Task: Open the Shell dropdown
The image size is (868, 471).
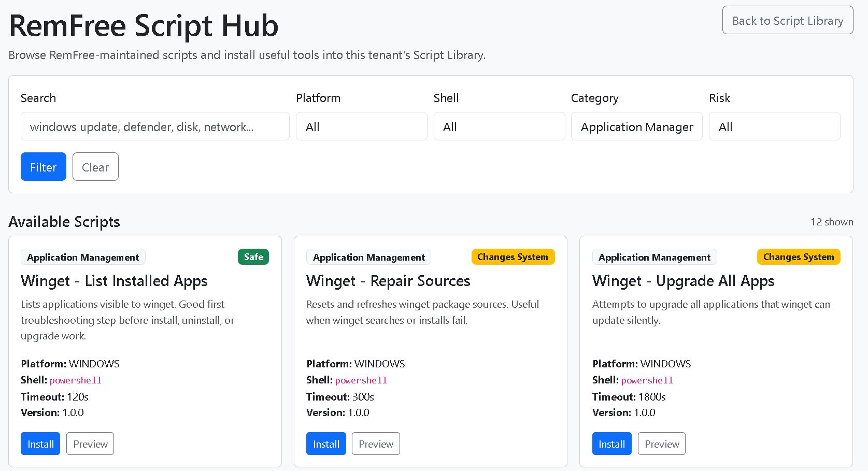Action: (499, 126)
